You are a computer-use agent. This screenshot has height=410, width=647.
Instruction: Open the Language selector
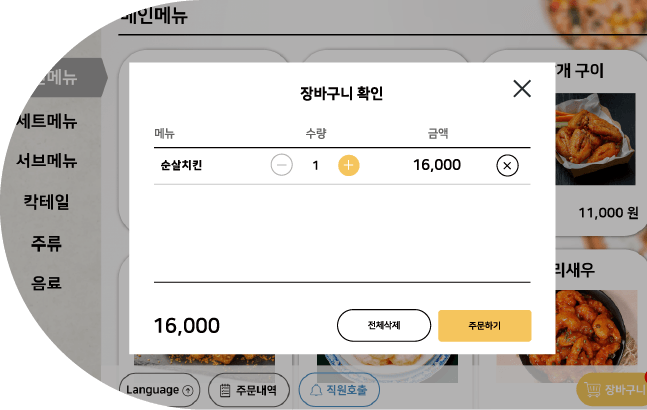point(159,390)
